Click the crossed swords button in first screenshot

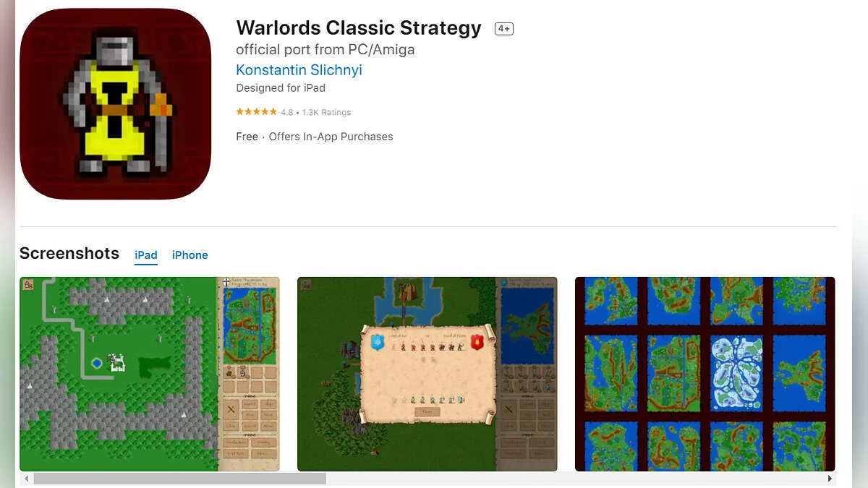pos(231,409)
